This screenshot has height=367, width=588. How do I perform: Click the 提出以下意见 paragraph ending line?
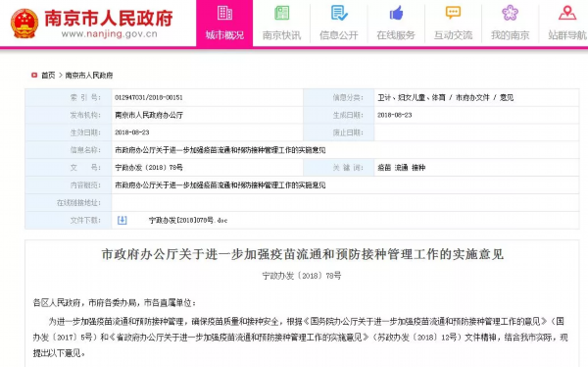point(59,353)
